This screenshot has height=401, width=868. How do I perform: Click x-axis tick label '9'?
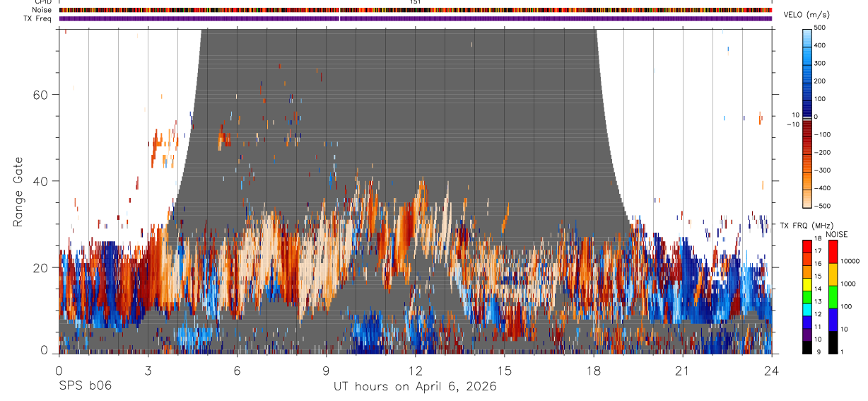[x=326, y=371]
